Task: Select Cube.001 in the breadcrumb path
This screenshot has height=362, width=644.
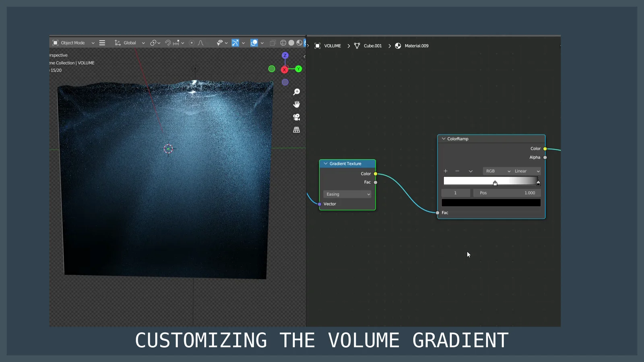Action: (372, 46)
